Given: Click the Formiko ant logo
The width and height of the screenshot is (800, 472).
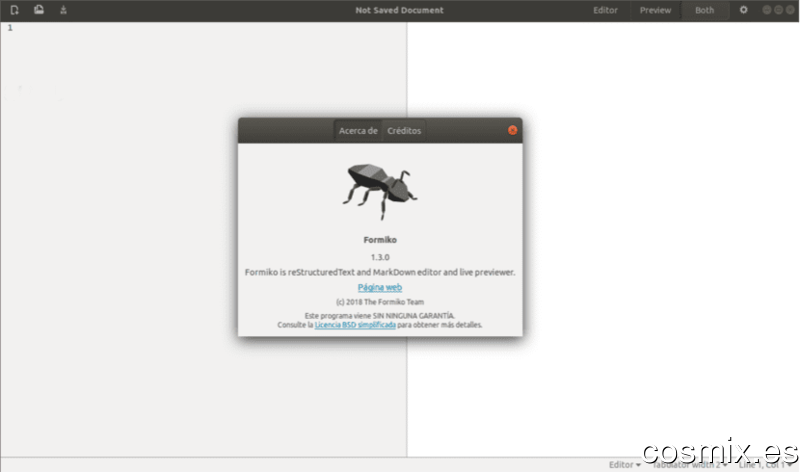Looking at the screenshot, I should pos(380,191).
